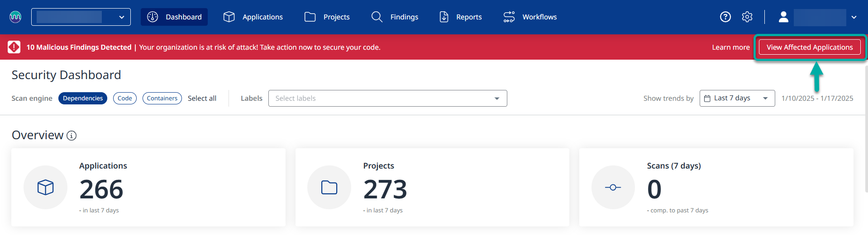Click View Affected Applications button

tap(809, 47)
